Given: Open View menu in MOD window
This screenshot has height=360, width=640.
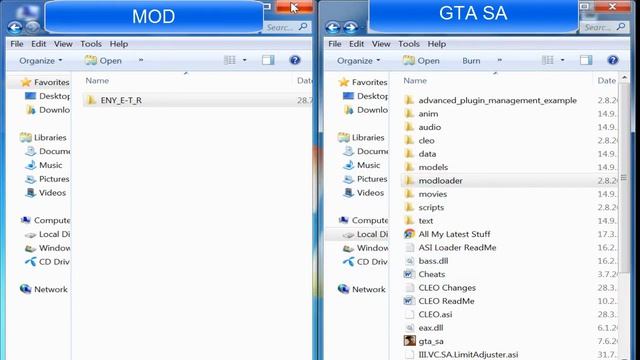Looking at the screenshot, I should coord(63,44).
